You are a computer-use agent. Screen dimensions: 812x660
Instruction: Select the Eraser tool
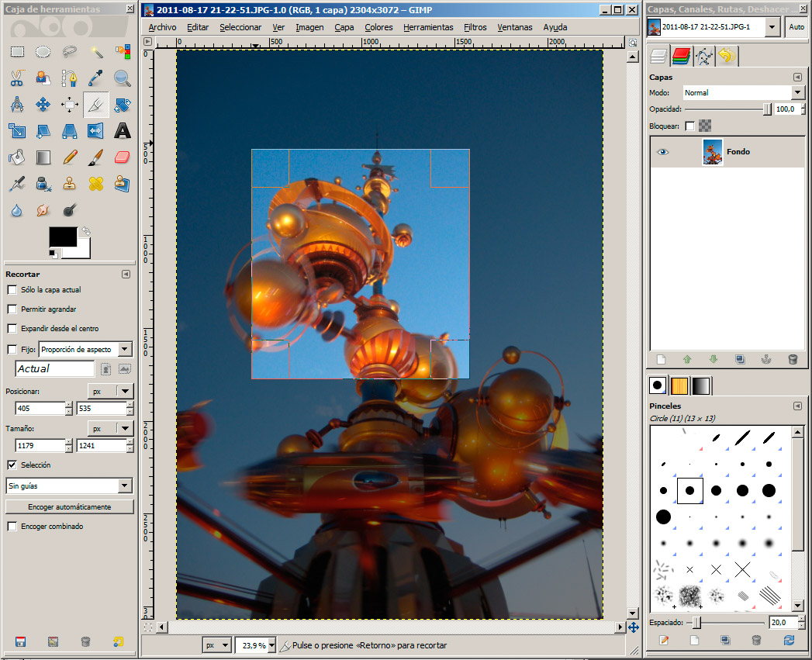pyautogui.click(x=123, y=157)
